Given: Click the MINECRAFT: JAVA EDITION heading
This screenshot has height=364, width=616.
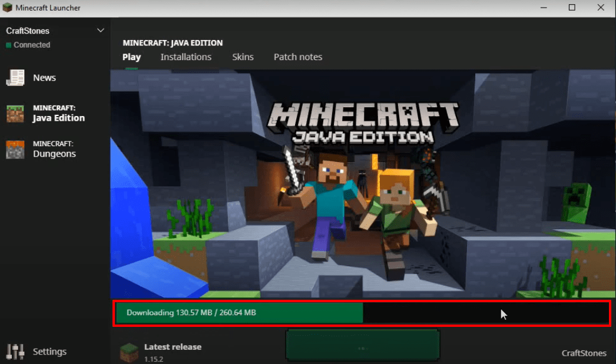Looking at the screenshot, I should point(173,43).
